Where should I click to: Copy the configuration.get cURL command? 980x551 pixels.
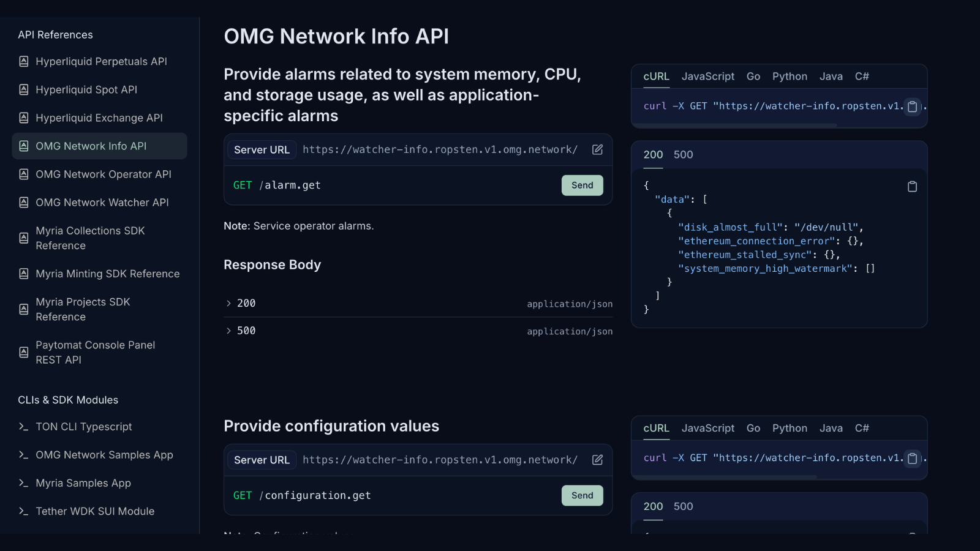[x=912, y=458]
